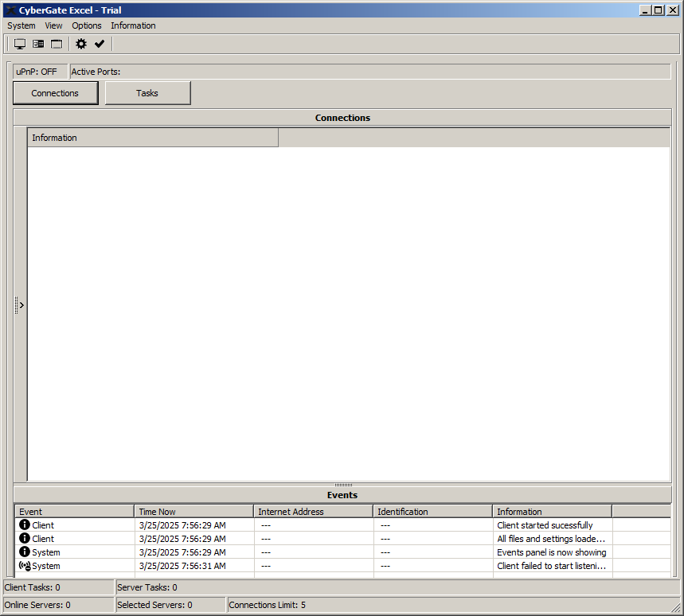Sort events by Time Now column header
684x616 pixels.
193,512
